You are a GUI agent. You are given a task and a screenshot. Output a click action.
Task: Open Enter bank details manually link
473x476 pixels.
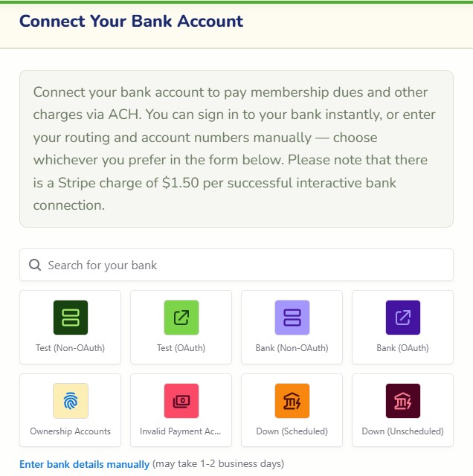click(84, 464)
